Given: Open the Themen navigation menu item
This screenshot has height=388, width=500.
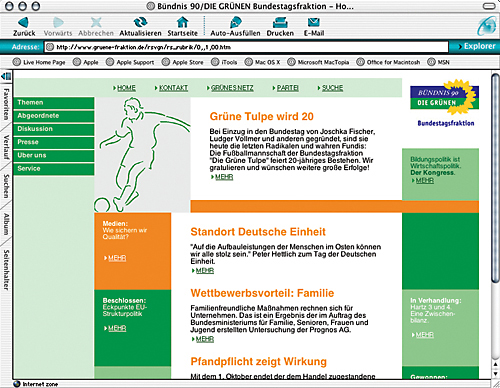Looking at the screenshot, I should click(54, 103).
